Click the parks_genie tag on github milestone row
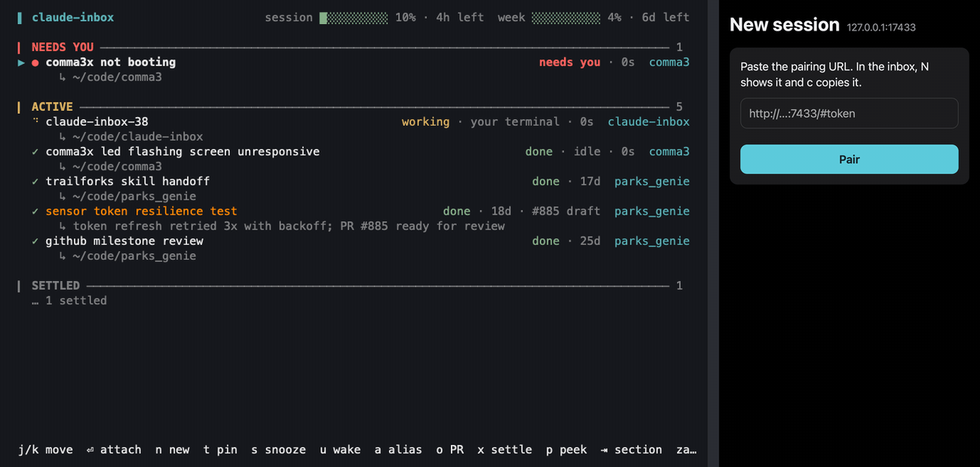Viewport: 980px width, 467px height. click(652, 241)
